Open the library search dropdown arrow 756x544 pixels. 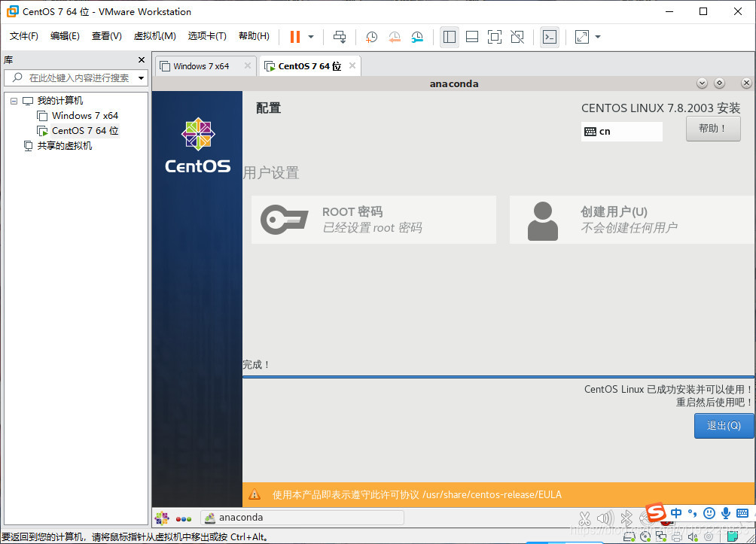tap(142, 77)
